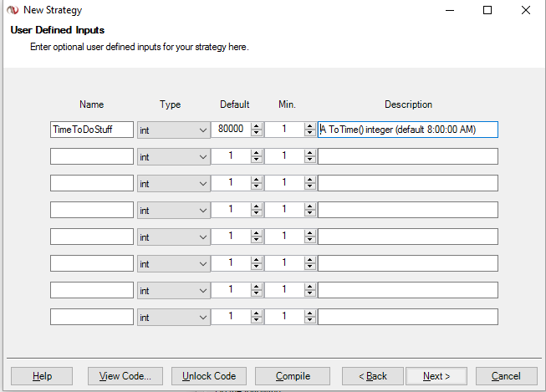
Task: Click the NinjaTrader logo icon in title bar
Action: [x=12, y=10]
